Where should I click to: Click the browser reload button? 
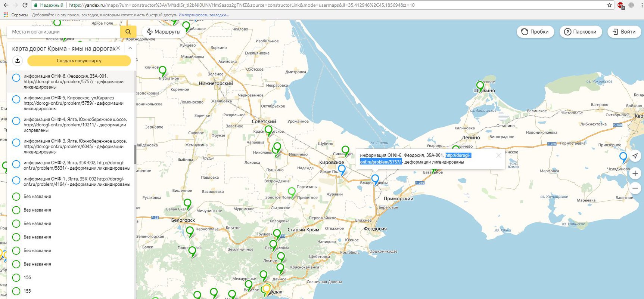pos(25,5)
